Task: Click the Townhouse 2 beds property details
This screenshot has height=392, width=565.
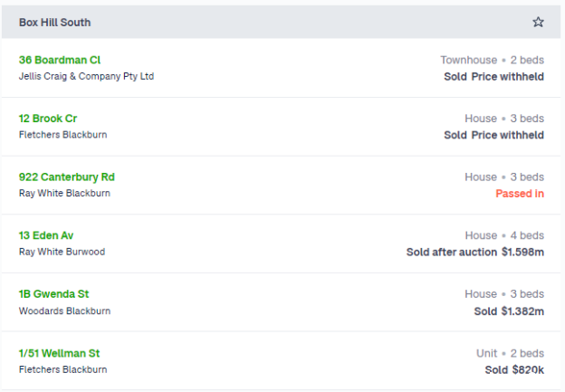Action: 493,60
